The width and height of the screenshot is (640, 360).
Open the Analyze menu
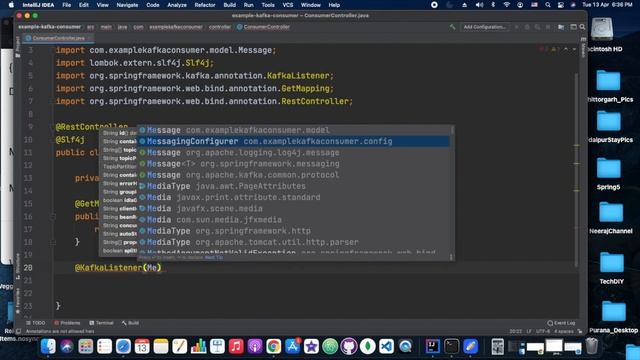177,5
